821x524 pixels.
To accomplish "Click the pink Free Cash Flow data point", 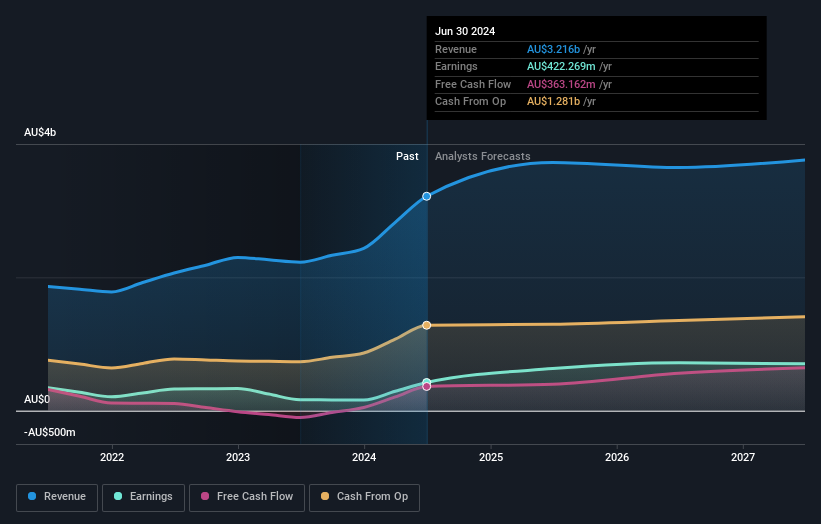I will [427, 386].
